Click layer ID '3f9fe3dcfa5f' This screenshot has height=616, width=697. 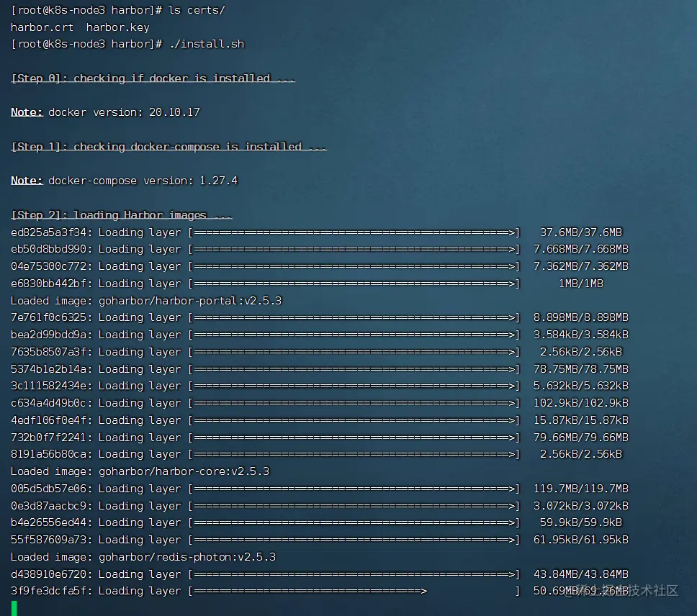[x=48, y=591]
